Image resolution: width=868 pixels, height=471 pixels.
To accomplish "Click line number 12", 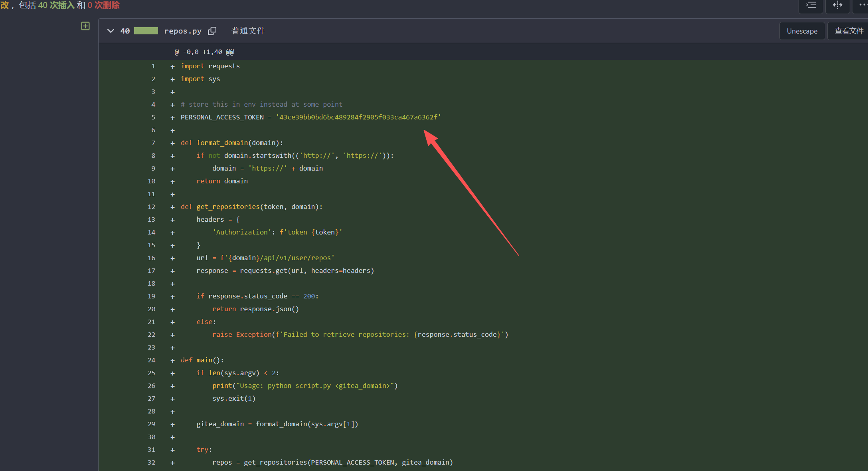I will coord(152,207).
